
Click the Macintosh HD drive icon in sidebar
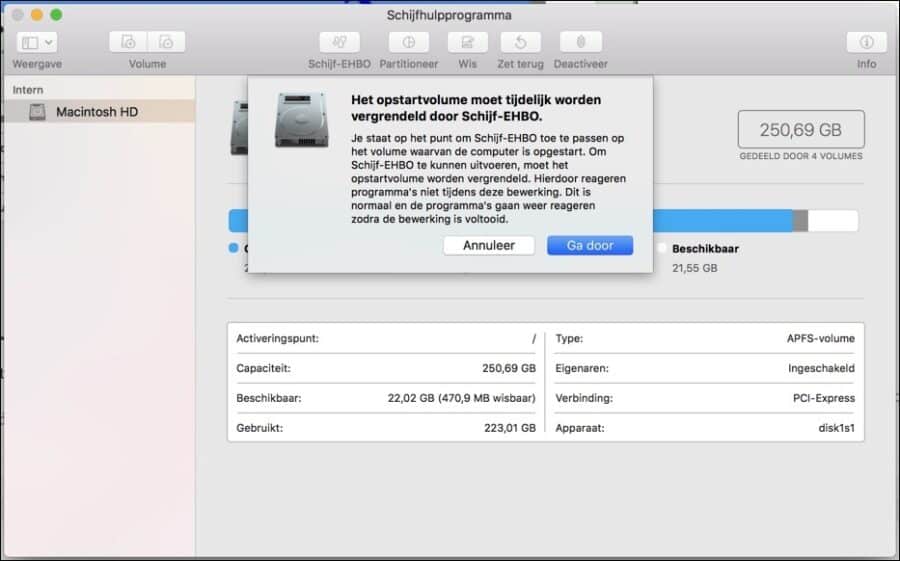tap(37, 111)
